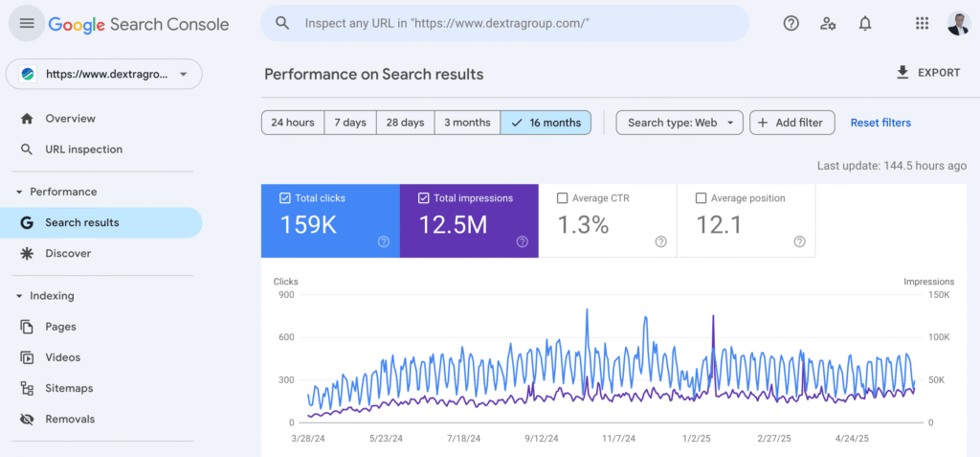
Task: Open the Google apps grid
Action: 922,23
